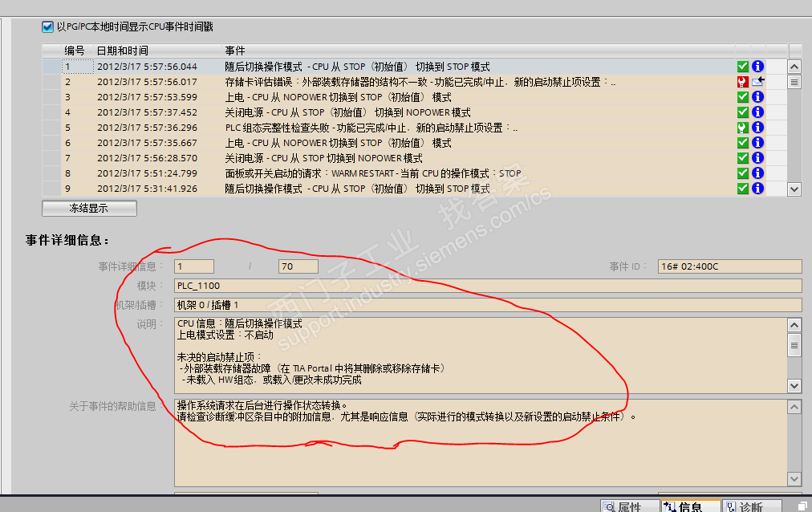Click total events field showing 70
Screen dimensions: 812x512
pyautogui.click(x=298, y=266)
